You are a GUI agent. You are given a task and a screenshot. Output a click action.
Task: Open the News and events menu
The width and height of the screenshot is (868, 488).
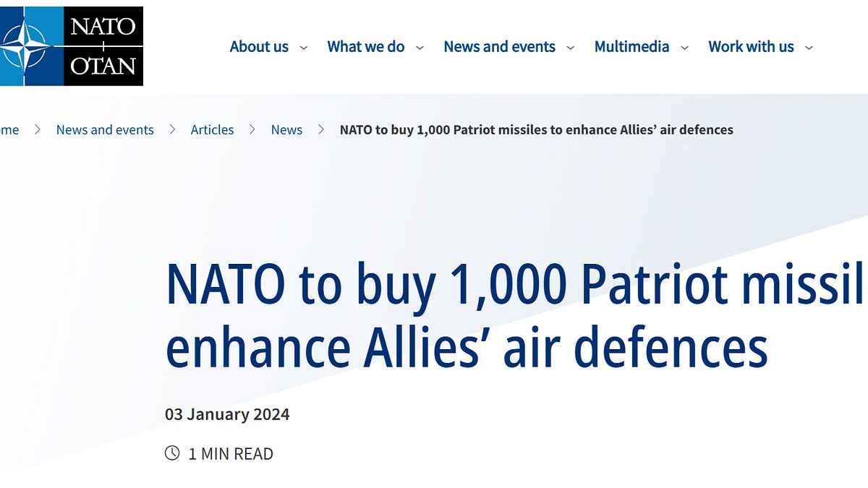click(500, 47)
